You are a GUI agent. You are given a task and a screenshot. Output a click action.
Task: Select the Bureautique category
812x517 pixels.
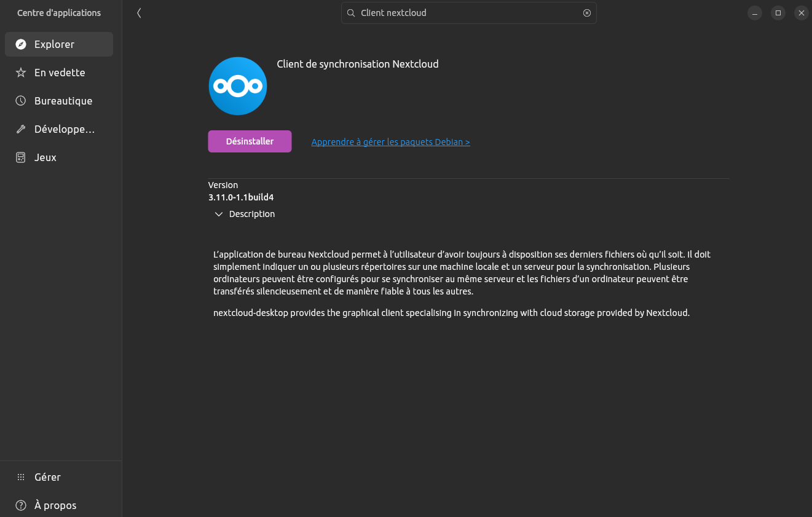pos(59,101)
